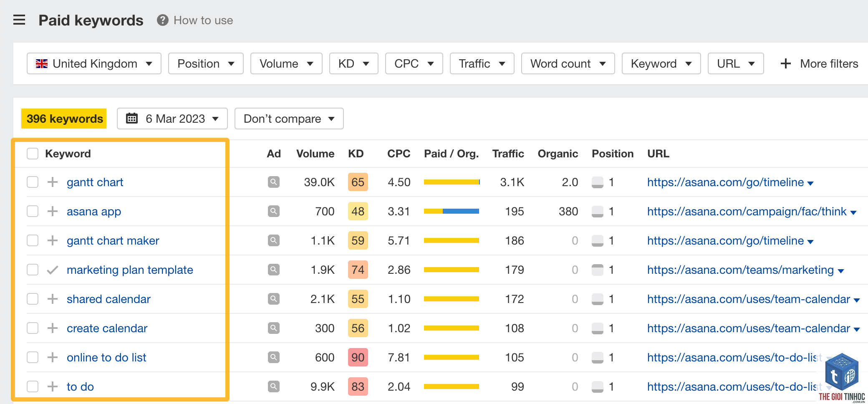Open ad preview for to do
The width and height of the screenshot is (868, 404).
[x=273, y=386]
